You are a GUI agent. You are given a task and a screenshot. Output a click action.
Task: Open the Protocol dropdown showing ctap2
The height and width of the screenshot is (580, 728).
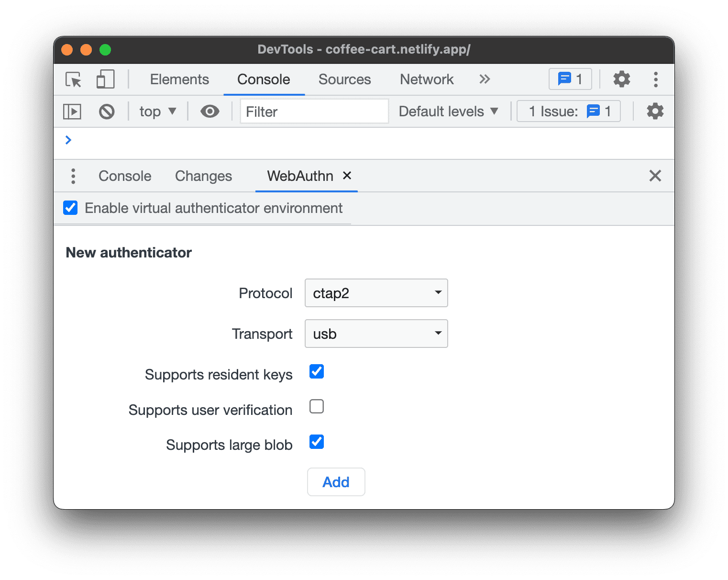(x=376, y=293)
